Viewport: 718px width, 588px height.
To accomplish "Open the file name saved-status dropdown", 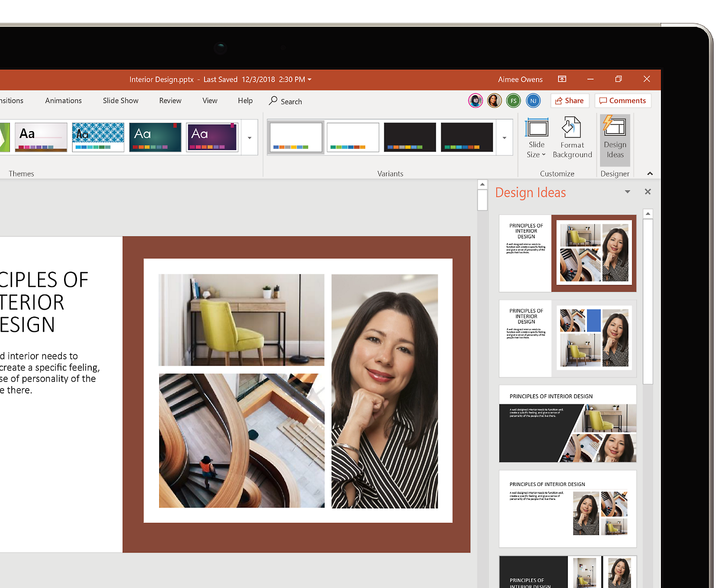I will pos(309,80).
